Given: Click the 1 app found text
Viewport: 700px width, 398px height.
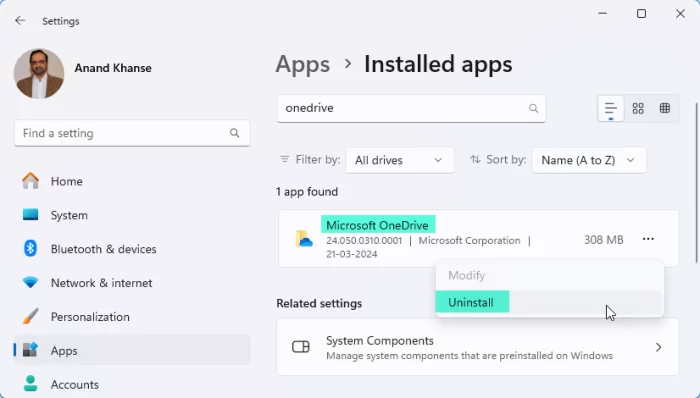Looking at the screenshot, I should tap(307, 192).
